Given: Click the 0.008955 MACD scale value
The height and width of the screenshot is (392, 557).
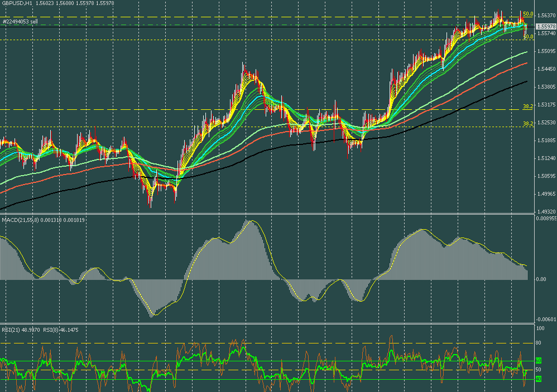Looking at the screenshot, I should click(x=546, y=219).
